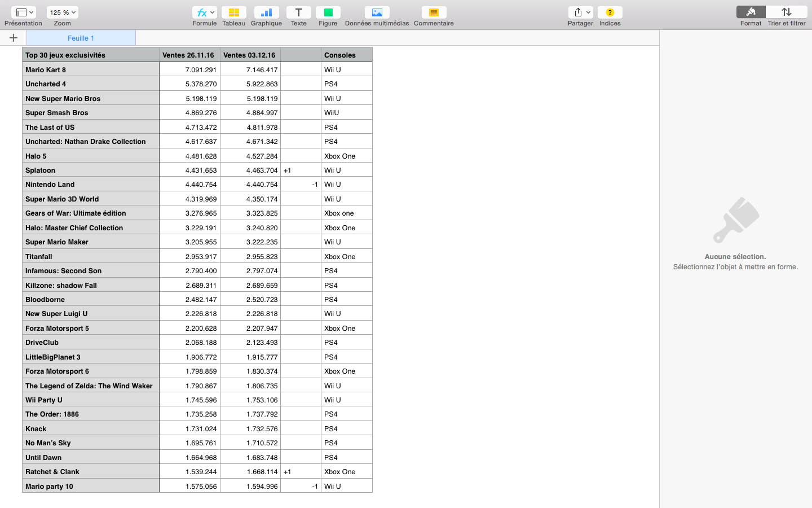Image resolution: width=812 pixels, height=508 pixels.
Task: Select the Splatoon row +1 cell
Action: tap(301, 170)
